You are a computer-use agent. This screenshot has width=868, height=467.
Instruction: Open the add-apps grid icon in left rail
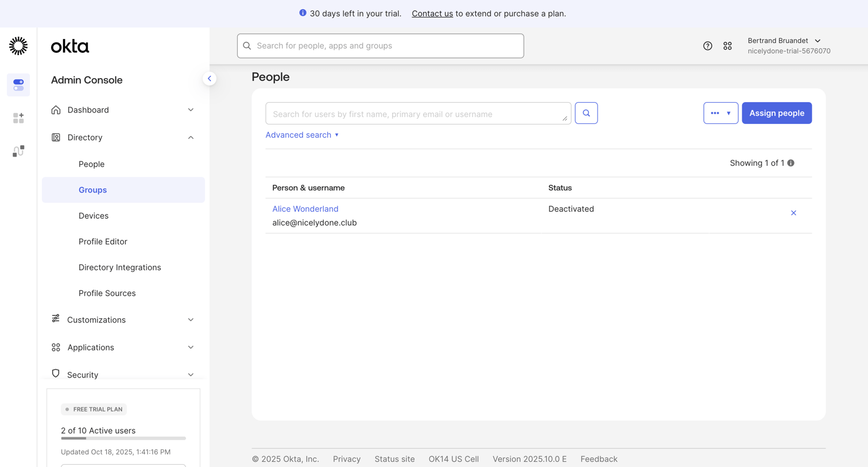(18, 118)
